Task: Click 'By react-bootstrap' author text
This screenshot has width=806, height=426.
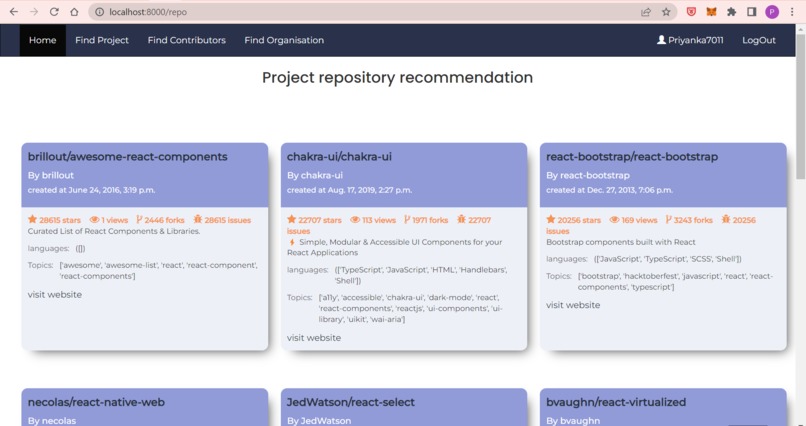Action: (588, 175)
